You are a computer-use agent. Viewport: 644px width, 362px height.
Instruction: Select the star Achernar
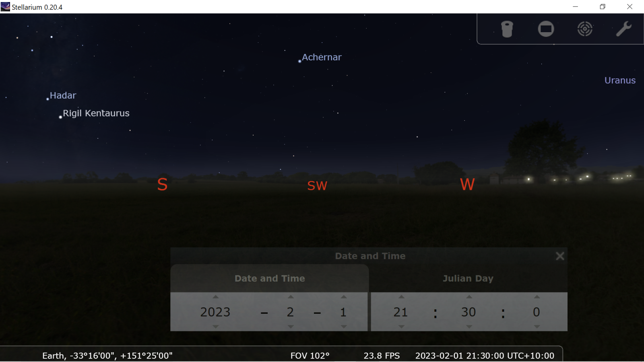300,61
